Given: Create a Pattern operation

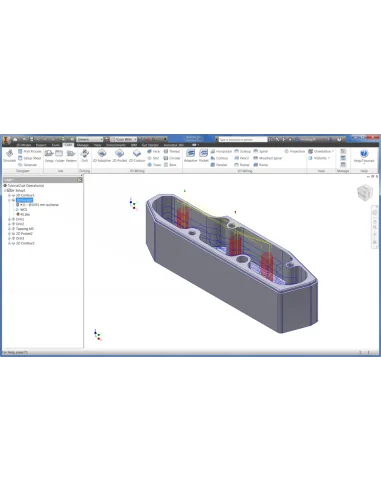Looking at the screenshot, I should click(x=71, y=156).
